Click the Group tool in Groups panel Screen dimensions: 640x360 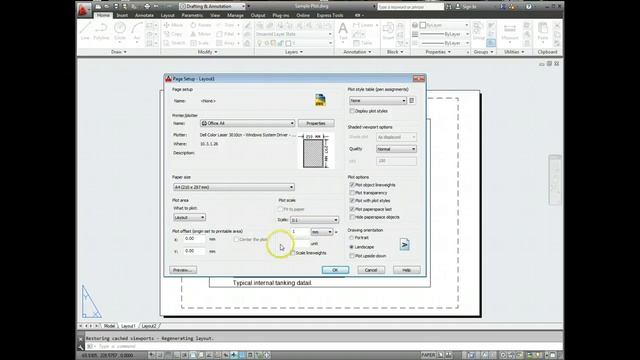(x=478, y=31)
